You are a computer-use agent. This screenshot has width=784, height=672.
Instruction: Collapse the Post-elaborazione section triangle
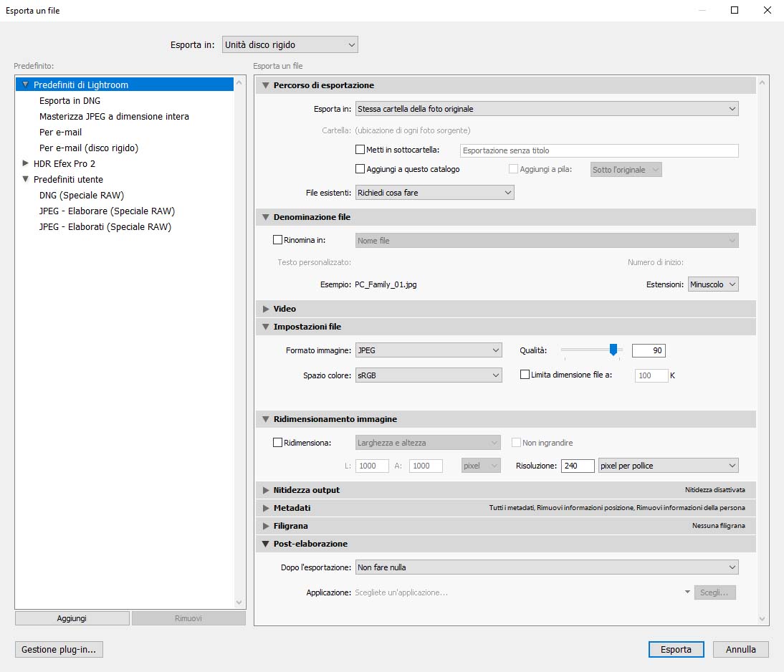tap(266, 544)
